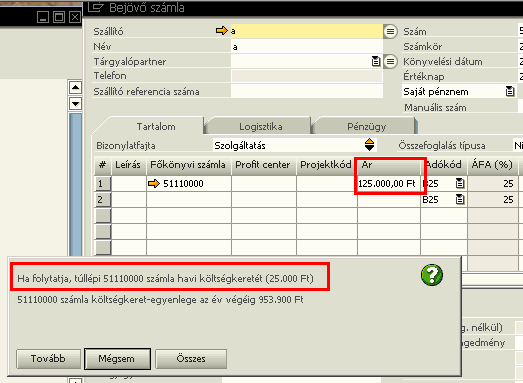The height and width of the screenshot is (383, 523).
Task: Click the Leírás column header
Action: [x=128, y=165]
